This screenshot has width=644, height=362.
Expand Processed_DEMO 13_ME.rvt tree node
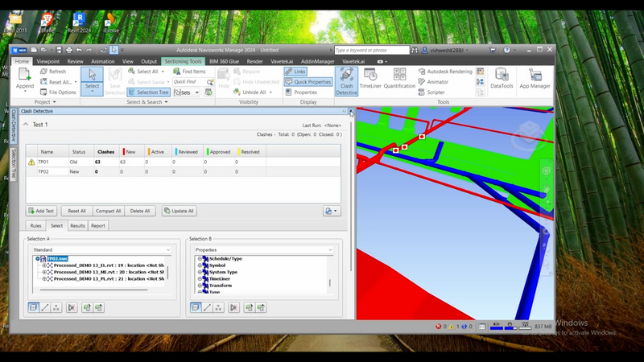[x=44, y=272]
